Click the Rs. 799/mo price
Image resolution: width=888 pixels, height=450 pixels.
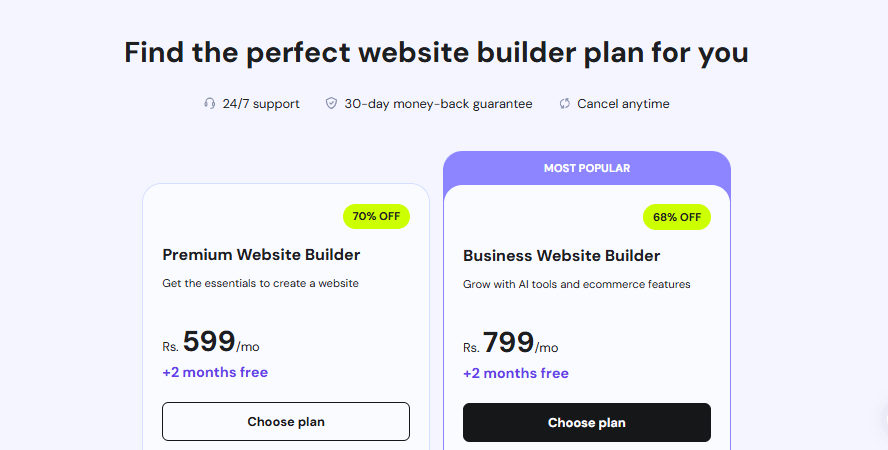(511, 344)
